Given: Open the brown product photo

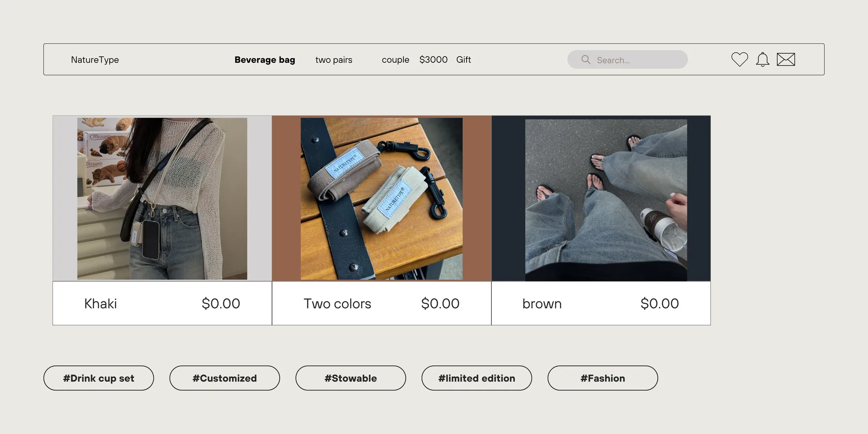Looking at the screenshot, I should (x=606, y=199).
